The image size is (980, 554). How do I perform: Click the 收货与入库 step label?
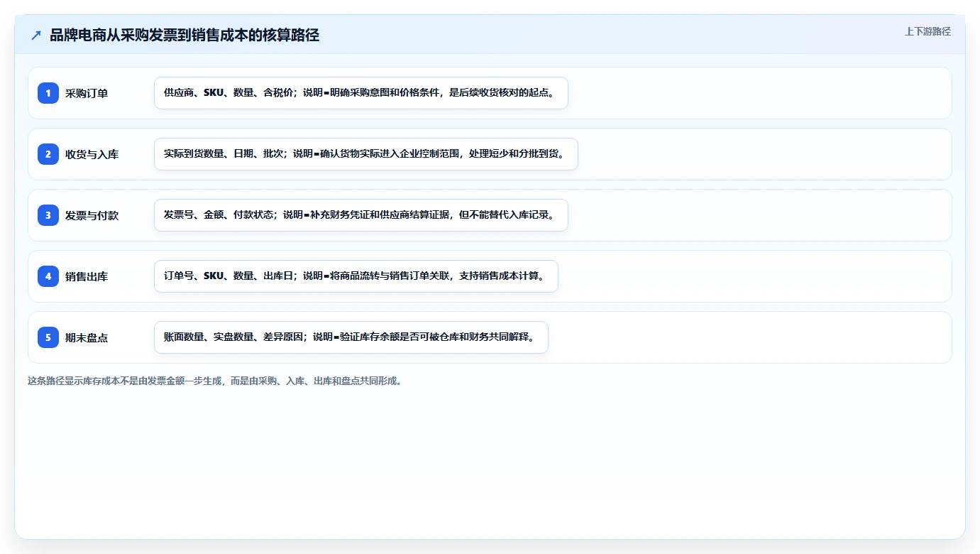(x=92, y=154)
